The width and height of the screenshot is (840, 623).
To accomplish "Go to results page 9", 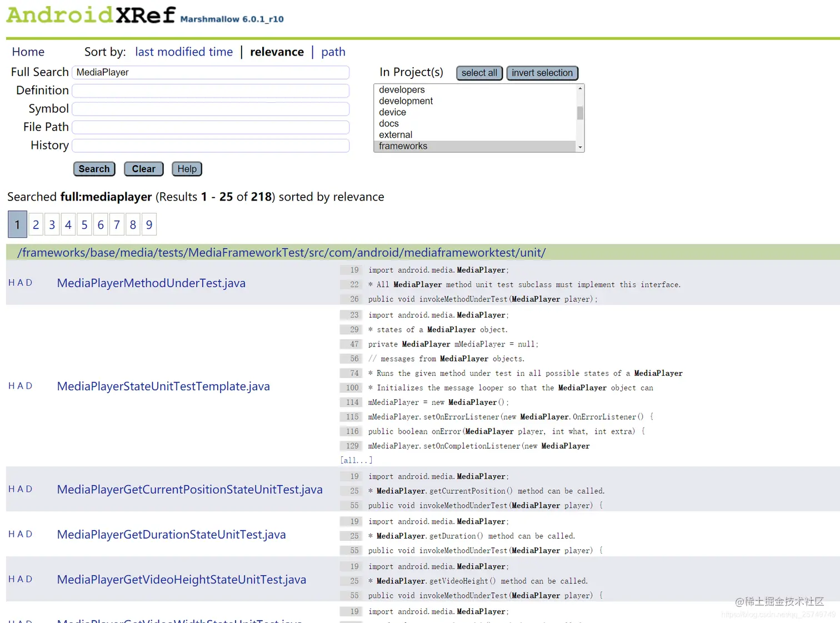I will click(x=149, y=225).
